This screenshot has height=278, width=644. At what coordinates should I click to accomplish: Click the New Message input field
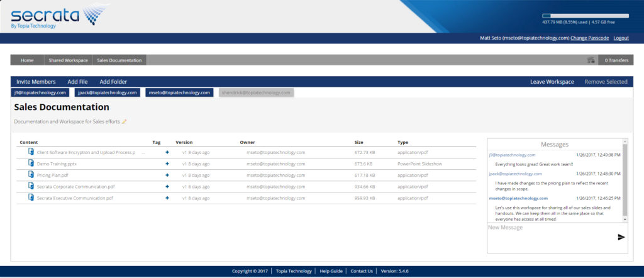pos(552,238)
